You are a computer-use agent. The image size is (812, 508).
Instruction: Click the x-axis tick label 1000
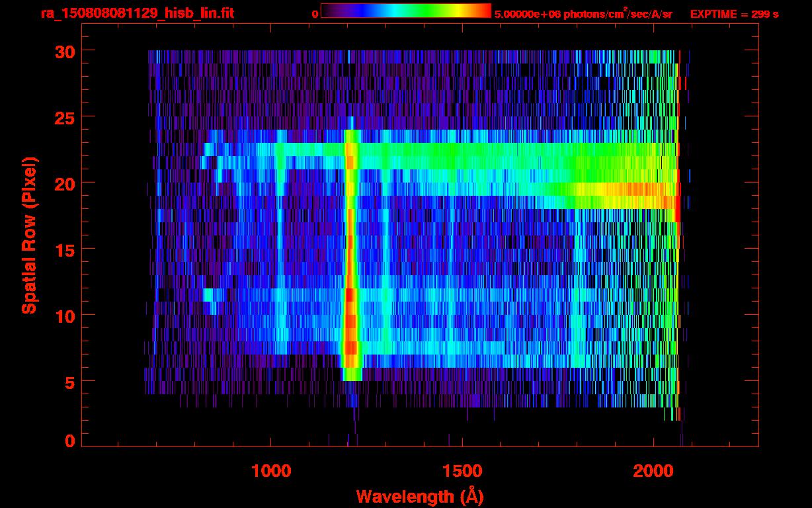point(271,470)
